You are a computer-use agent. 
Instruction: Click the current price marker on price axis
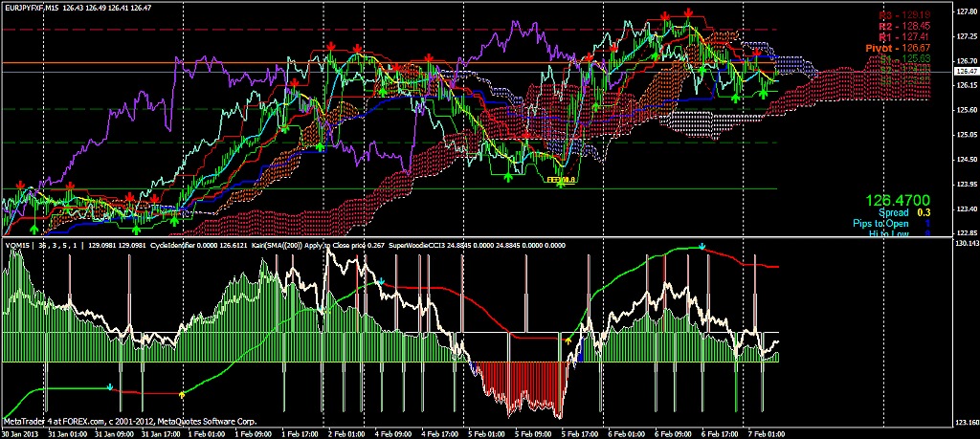966,71
